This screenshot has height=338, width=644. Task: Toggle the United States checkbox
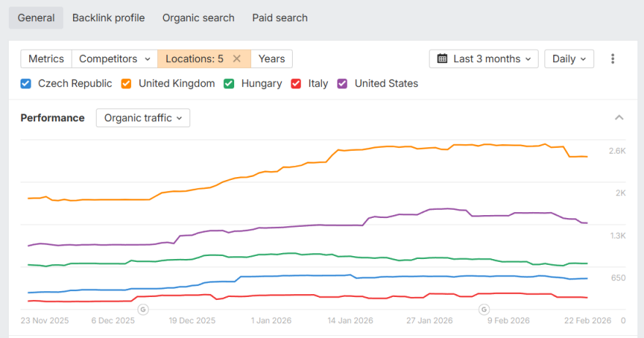(x=342, y=83)
